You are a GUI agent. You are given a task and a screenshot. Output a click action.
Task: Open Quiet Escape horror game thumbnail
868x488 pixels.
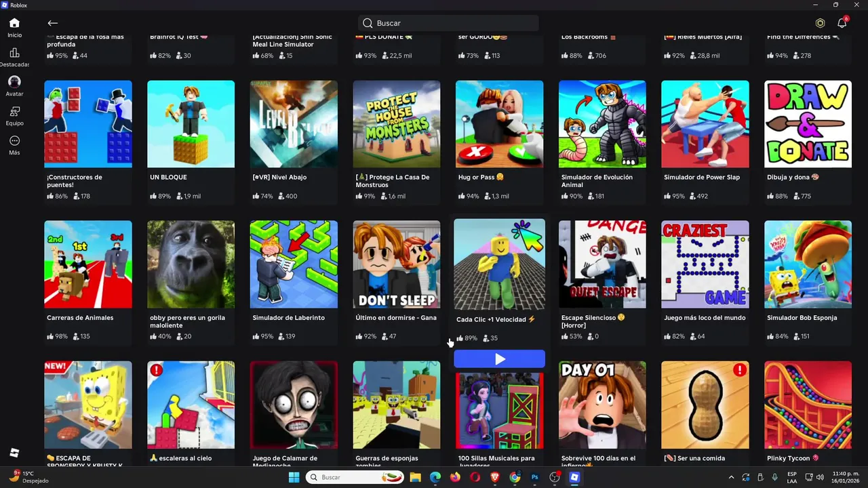coord(602,264)
